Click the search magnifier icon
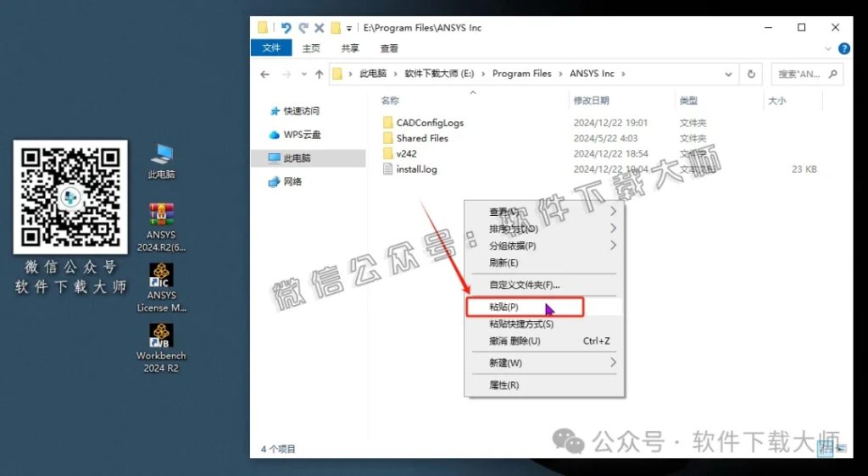This screenshot has width=868, height=476. click(x=833, y=74)
